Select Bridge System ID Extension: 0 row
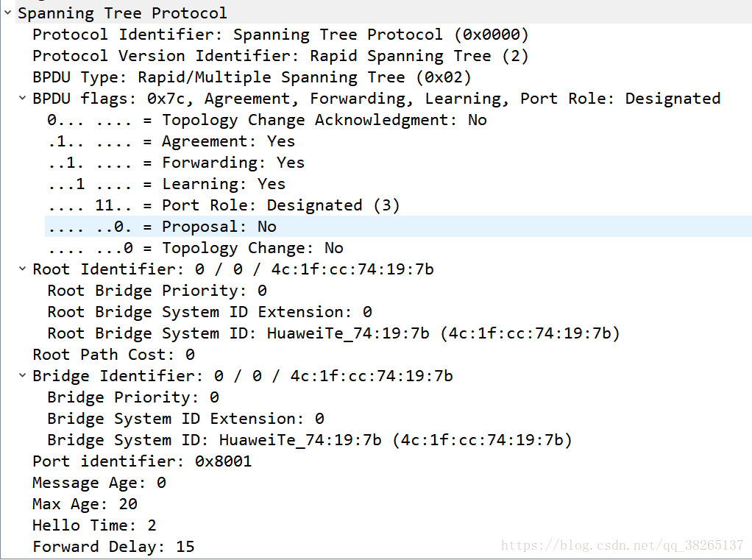 pos(185,419)
